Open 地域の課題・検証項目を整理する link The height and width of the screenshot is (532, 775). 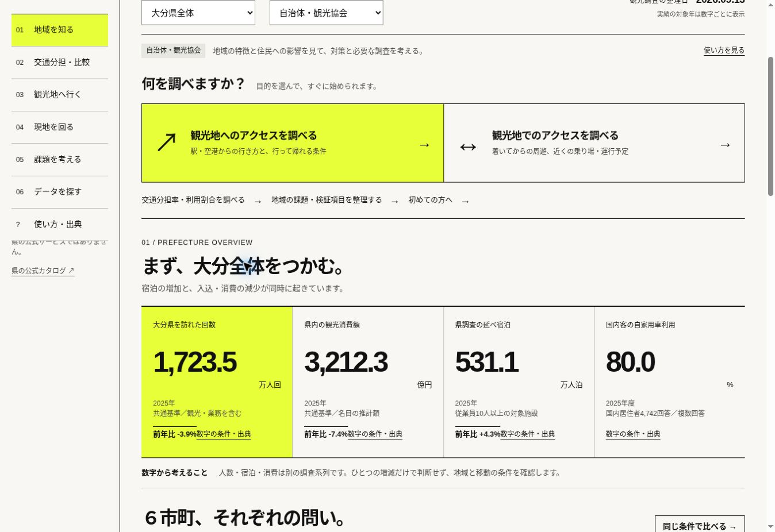(327, 200)
